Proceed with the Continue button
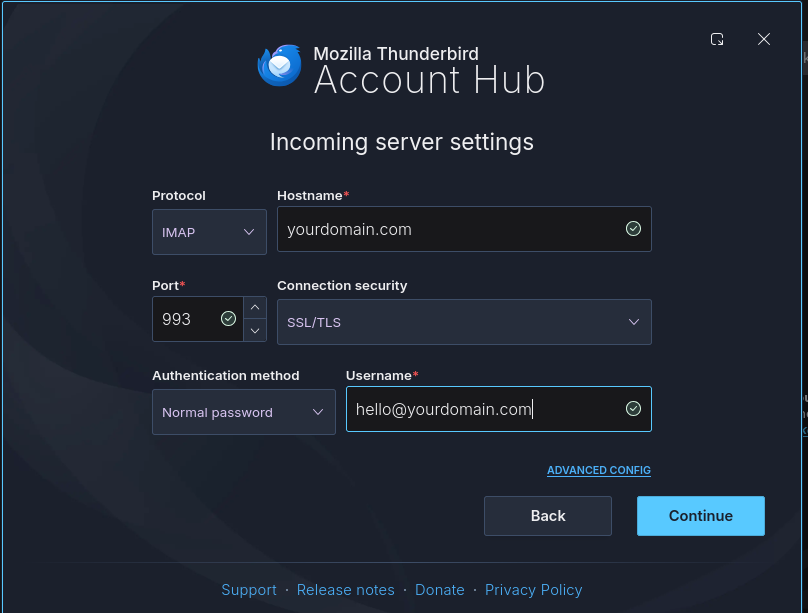 700,516
